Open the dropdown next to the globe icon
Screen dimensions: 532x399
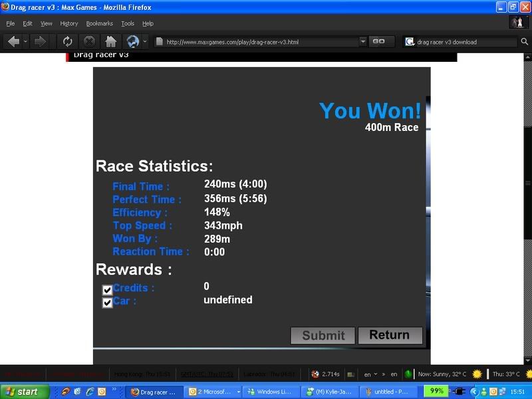145,42
